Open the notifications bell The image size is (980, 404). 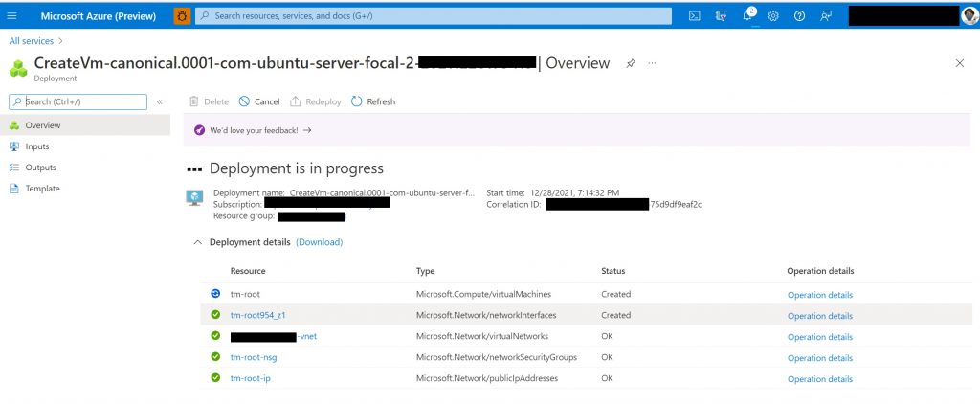pos(747,16)
